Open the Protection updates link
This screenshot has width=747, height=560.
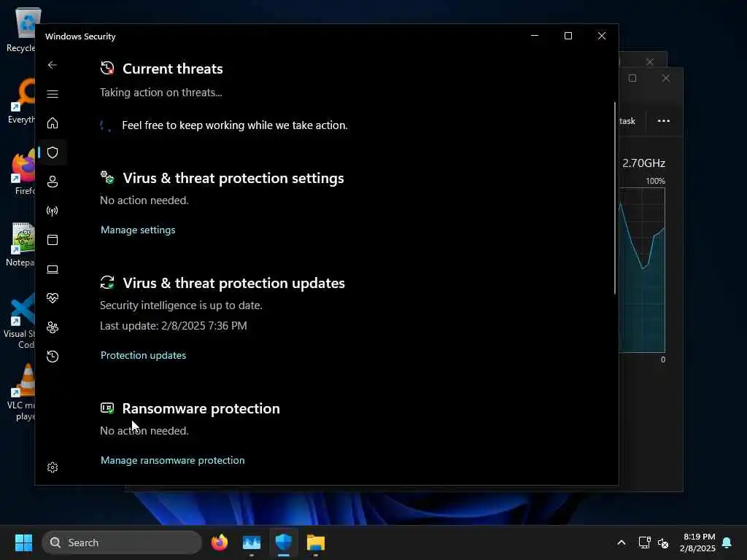pyautogui.click(x=143, y=355)
